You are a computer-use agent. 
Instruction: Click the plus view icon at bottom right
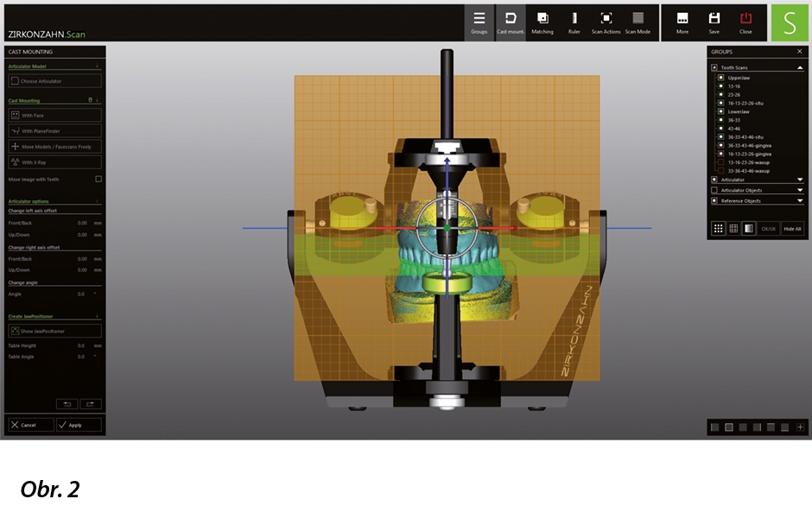click(800, 427)
